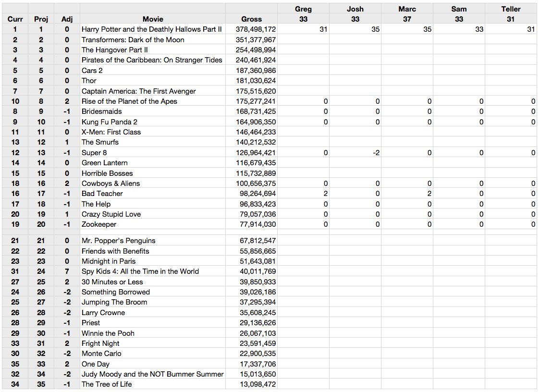This screenshot has width=540, height=392.
Task: Click the Sam column header
Action: click(459, 9)
